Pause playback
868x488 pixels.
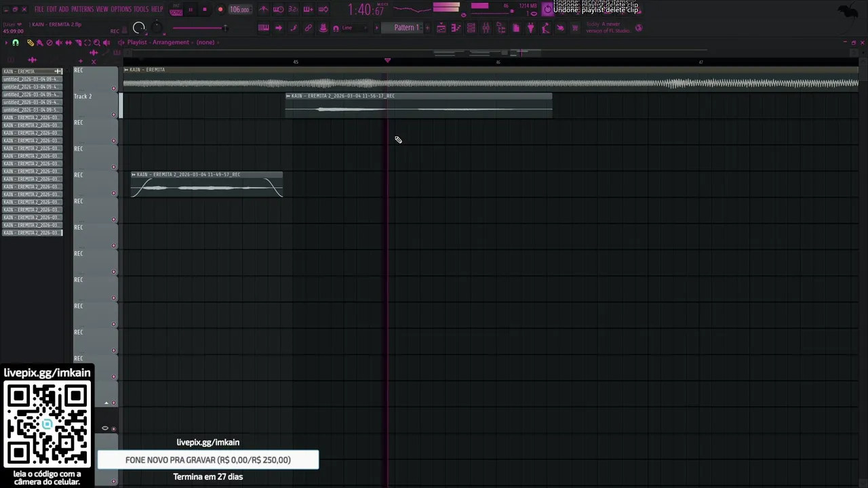pyautogui.click(x=190, y=9)
